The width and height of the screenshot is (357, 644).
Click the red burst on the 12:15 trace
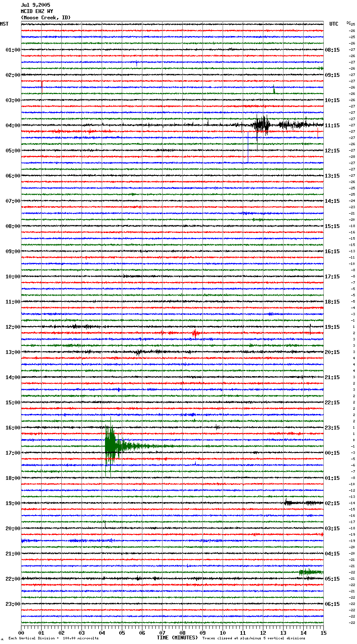coord(195,333)
